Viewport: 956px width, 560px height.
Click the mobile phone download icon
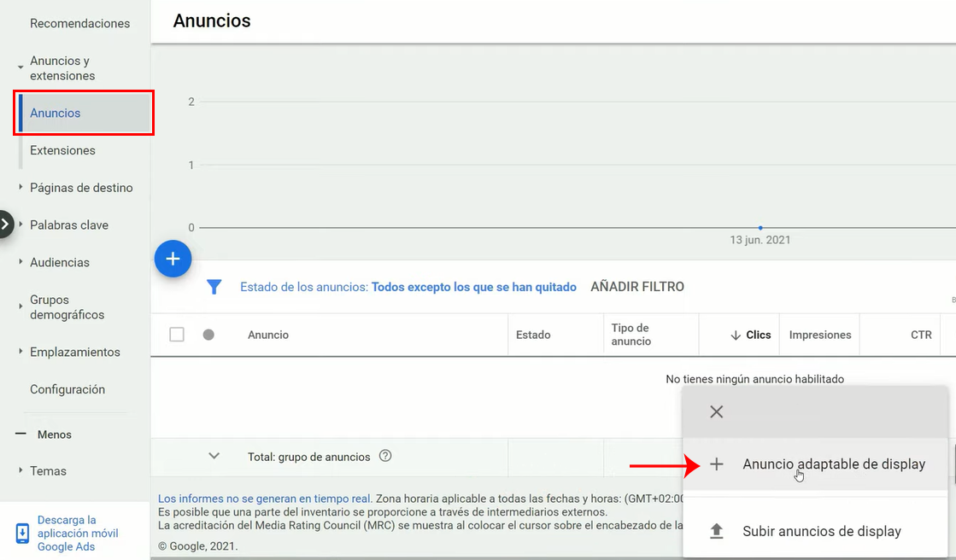[x=22, y=534]
